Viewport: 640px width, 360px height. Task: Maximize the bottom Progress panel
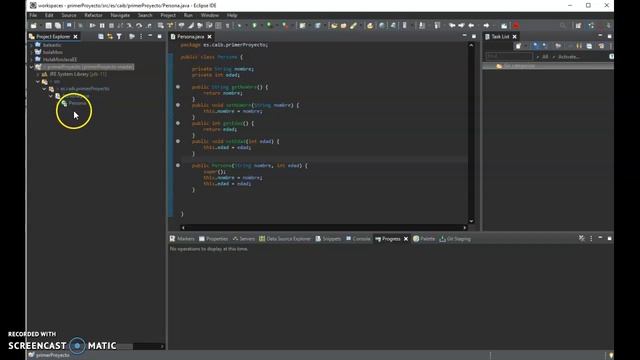609,238
